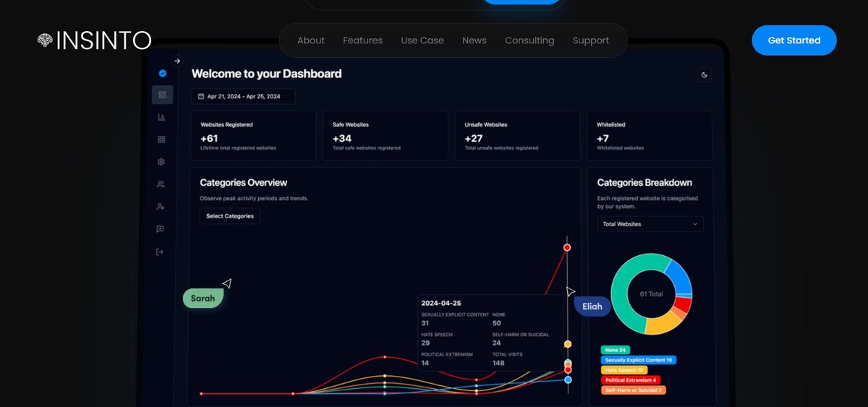
Task: Click the Support link in navigation
Action: click(x=590, y=40)
